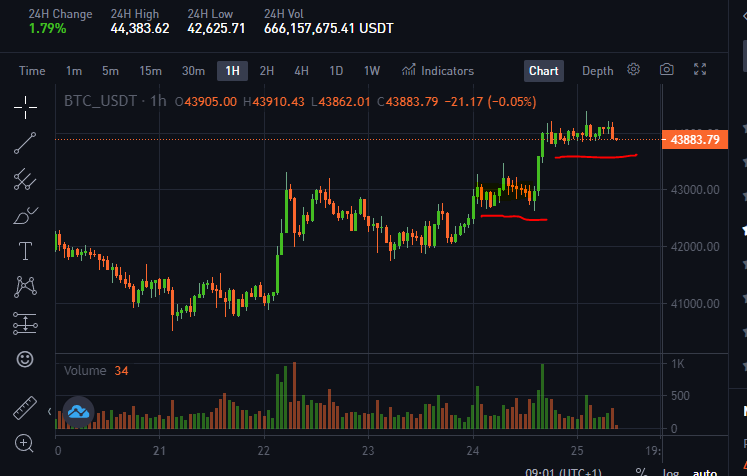Select the 1H interval
Screen dimensions: 747x476
[232, 71]
